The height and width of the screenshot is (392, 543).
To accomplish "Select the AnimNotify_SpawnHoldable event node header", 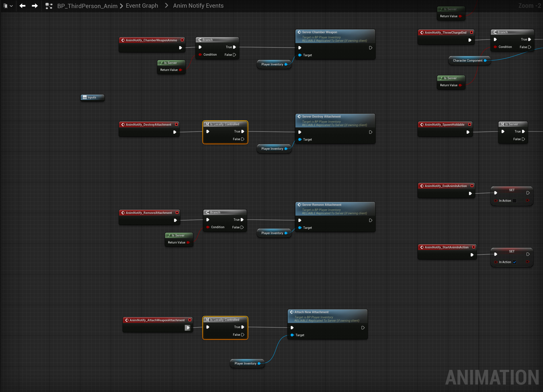I will 444,124.
